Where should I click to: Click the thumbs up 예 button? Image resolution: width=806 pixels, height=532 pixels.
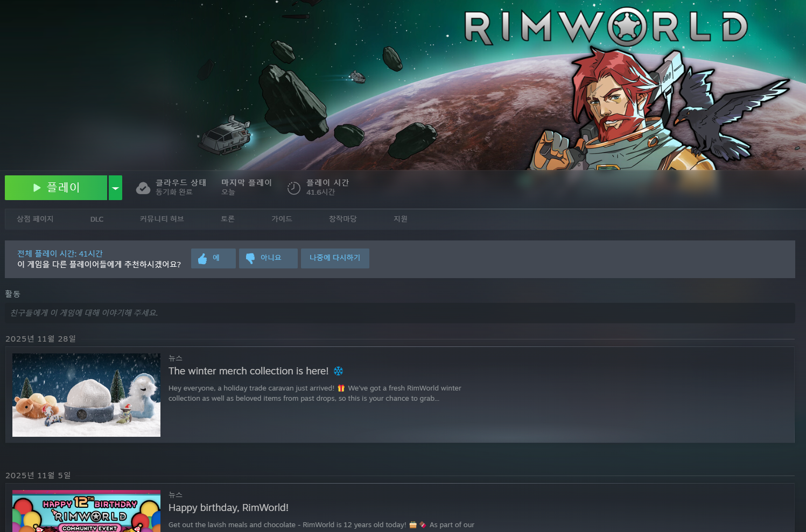click(213, 258)
